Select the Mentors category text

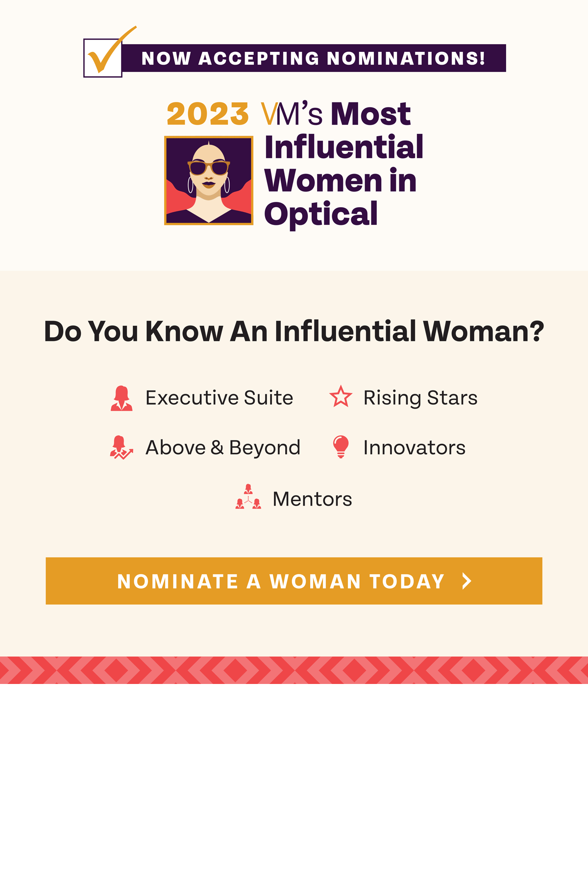312,499
